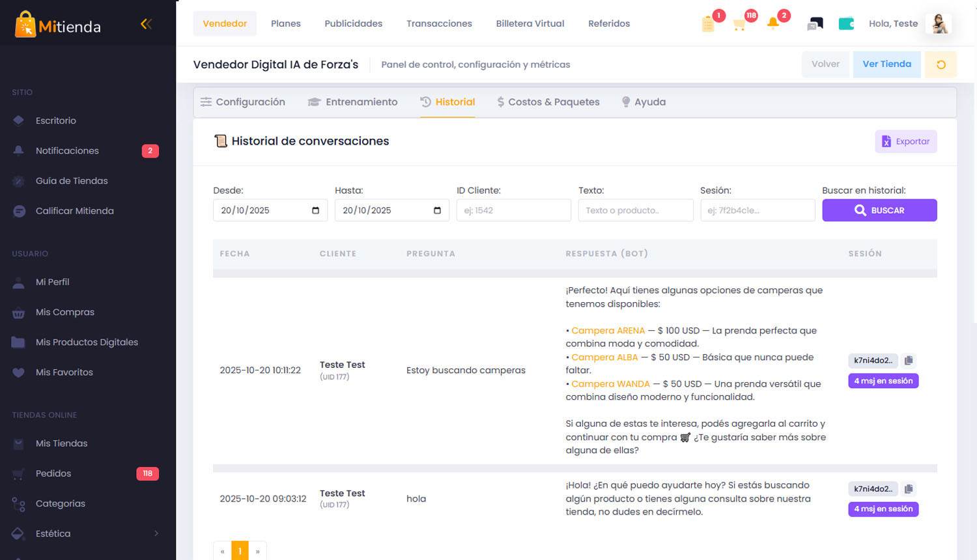Image resolution: width=977 pixels, height=560 pixels.
Task: Open the shopping cart icon in header
Action: click(x=739, y=25)
